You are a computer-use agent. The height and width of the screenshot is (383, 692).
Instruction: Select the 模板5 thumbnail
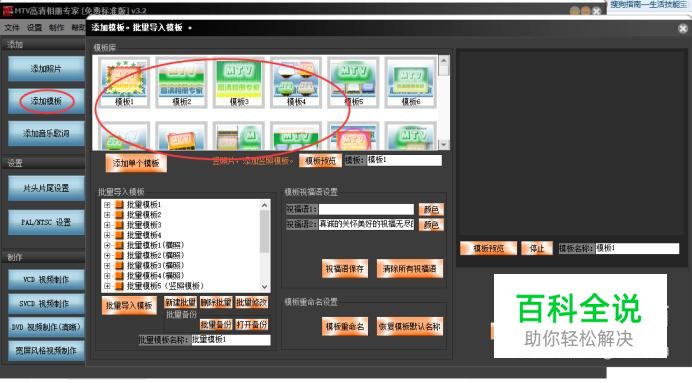[x=354, y=82]
